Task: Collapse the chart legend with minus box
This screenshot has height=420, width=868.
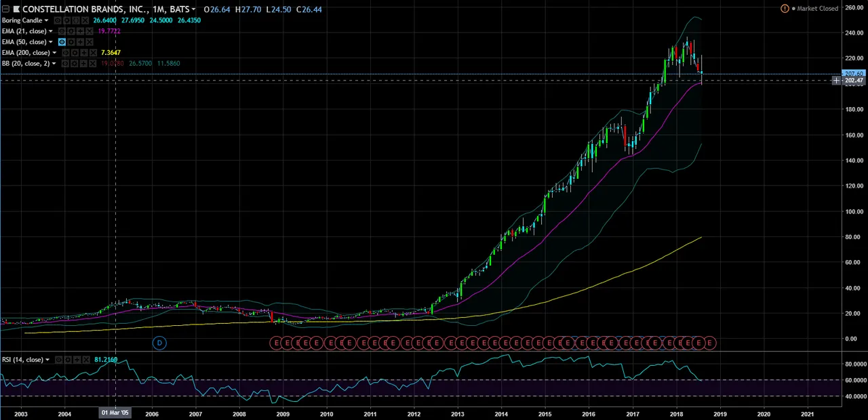Action: (5, 9)
